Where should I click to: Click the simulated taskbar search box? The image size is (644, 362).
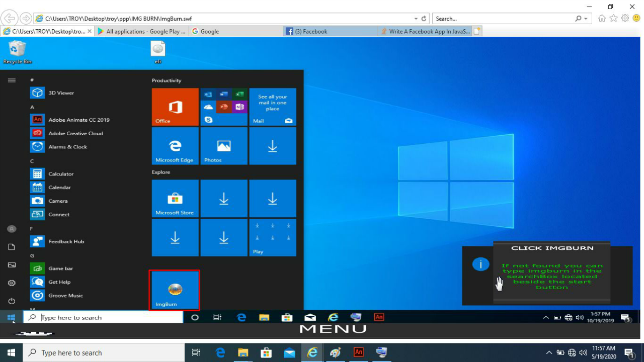(x=104, y=317)
